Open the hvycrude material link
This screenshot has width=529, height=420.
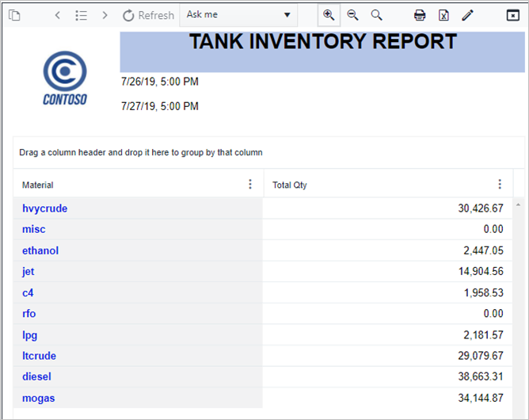(x=44, y=208)
